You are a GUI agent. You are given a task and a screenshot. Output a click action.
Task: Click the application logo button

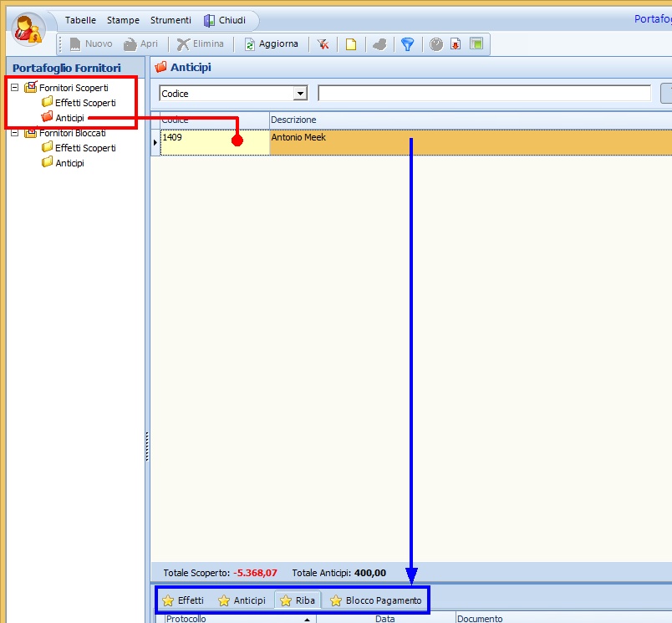click(x=29, y=28)
